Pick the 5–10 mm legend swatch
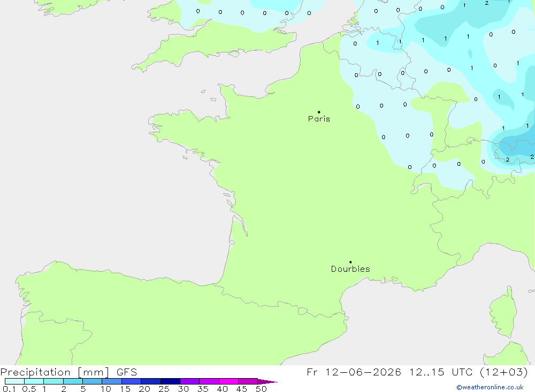The image size is (535, 392). tap(93, 381)
